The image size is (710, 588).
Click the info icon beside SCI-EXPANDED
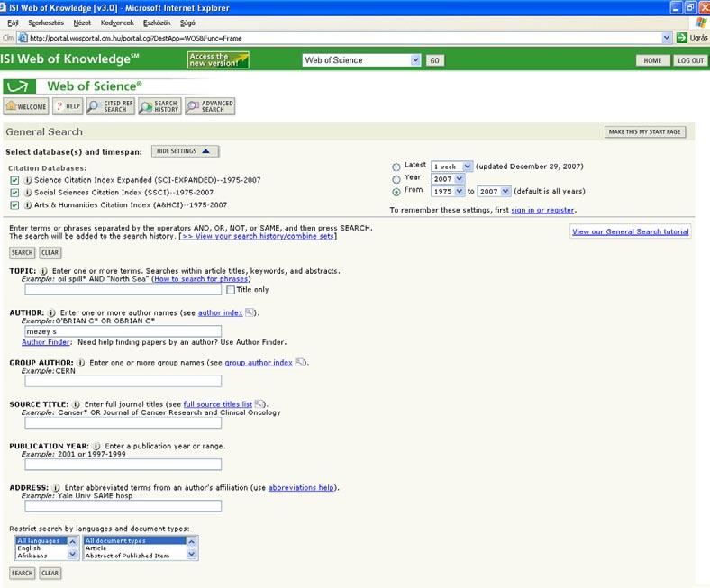(x=28, y=180)
